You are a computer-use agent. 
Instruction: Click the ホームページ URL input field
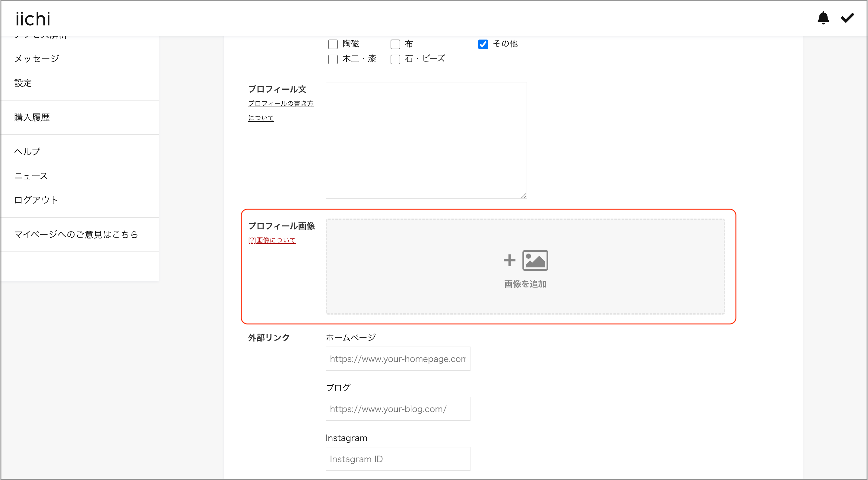398,359
